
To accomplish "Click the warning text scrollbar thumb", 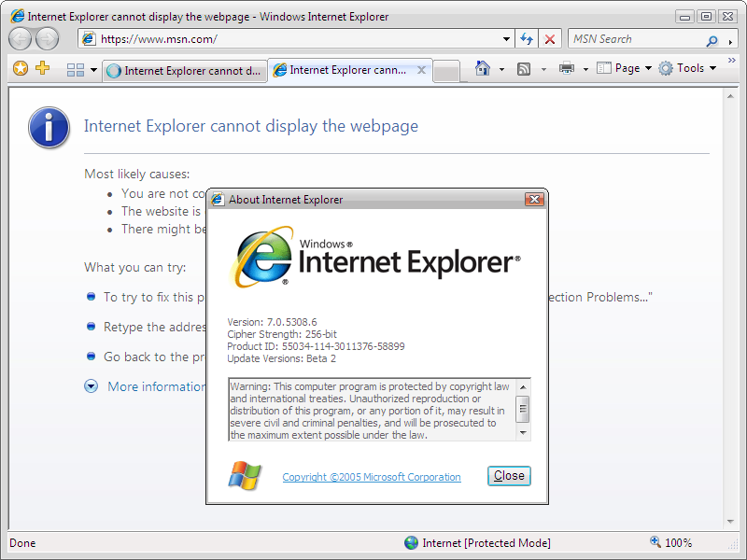I will click(x=523, y=409).
